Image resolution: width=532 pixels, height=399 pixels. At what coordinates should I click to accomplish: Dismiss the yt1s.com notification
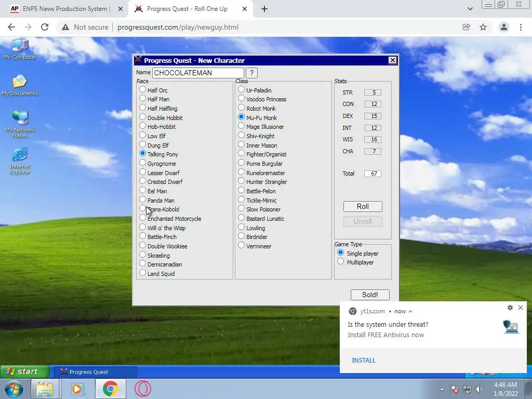click(521, 308)
